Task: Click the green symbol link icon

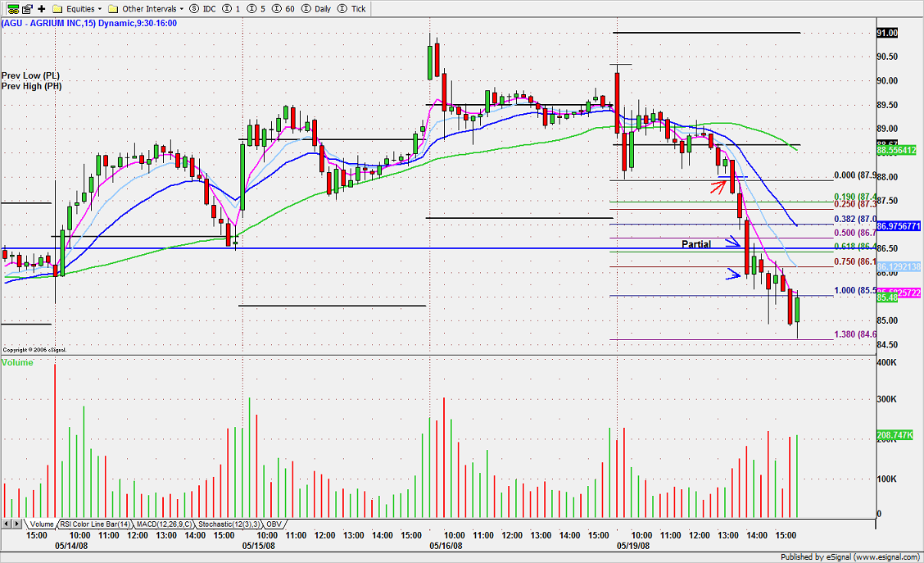Action: point(12,9)
